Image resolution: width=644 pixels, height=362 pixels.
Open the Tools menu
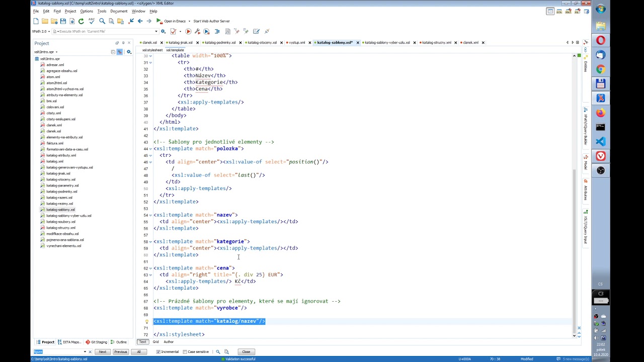[102, 11]
